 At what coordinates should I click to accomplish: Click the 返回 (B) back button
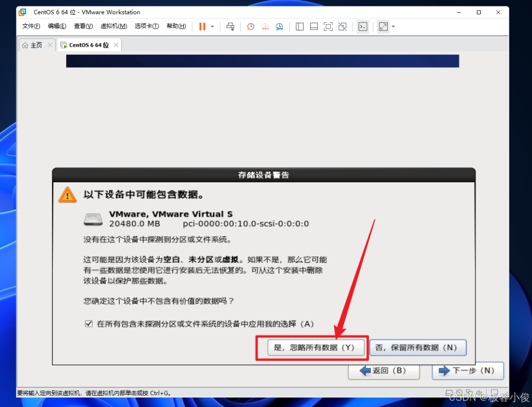[x=384, y=371]
